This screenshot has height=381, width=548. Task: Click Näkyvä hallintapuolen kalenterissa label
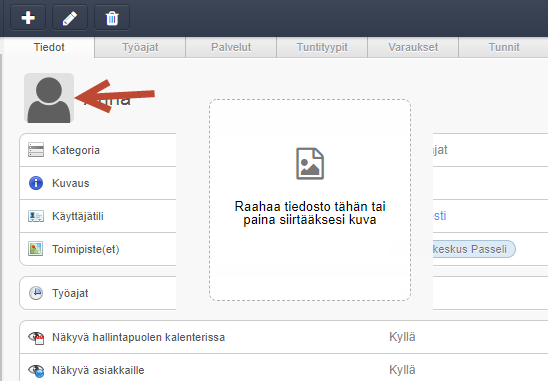[138, 337]
